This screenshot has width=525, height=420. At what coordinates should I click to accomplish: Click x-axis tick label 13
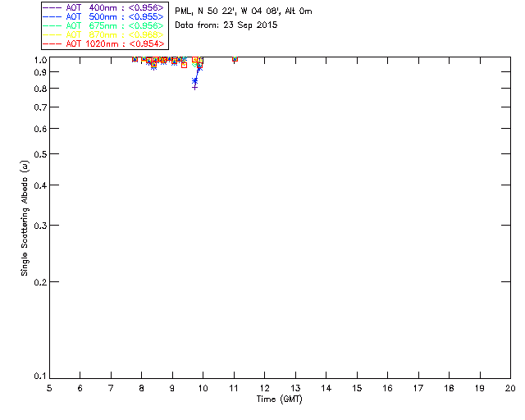coord(295,388)
